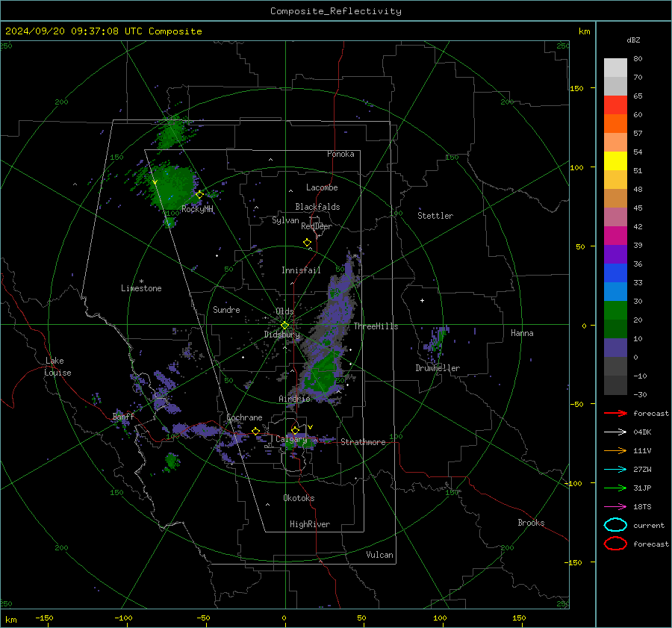Click the Banff town label
672x628 pixels.
[x=123, y=417]
